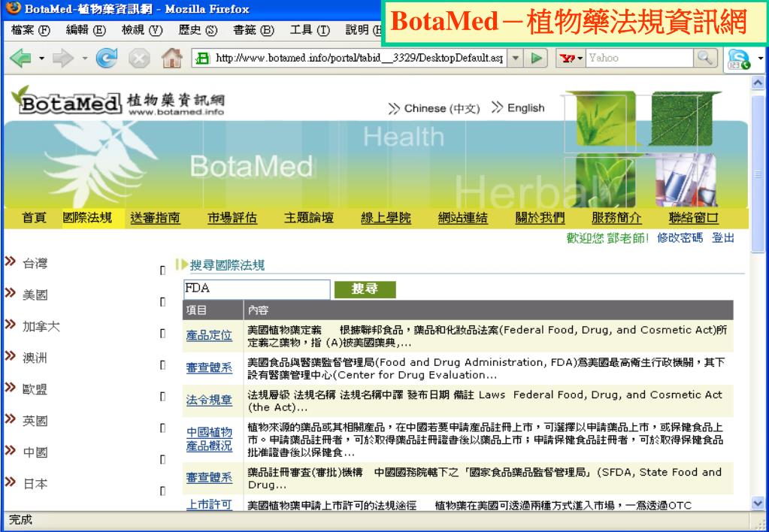Open the 線上學院 navigation tab

(x=386, y=218)
